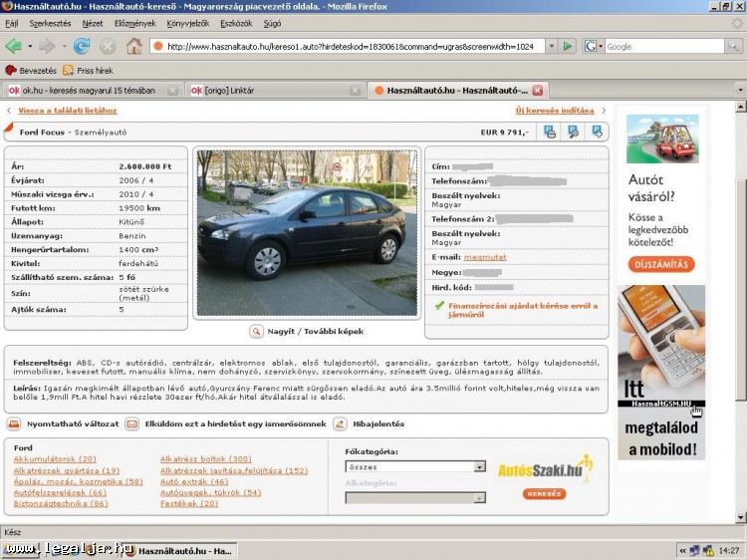Click the printer icon for Nyomtatható változat
747x560 pixels.
pos(14,423)
